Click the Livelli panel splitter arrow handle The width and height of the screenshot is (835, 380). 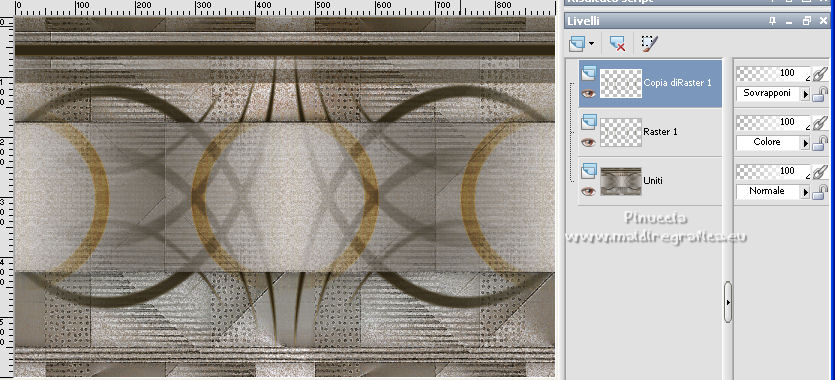pyautogui.click(x=728, y=302)
